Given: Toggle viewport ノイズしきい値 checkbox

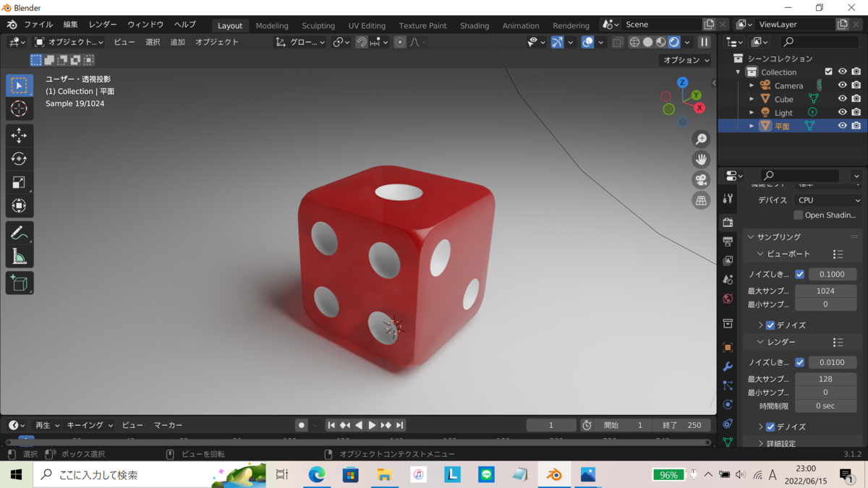Looking at the screenshot, I should 799,274.
